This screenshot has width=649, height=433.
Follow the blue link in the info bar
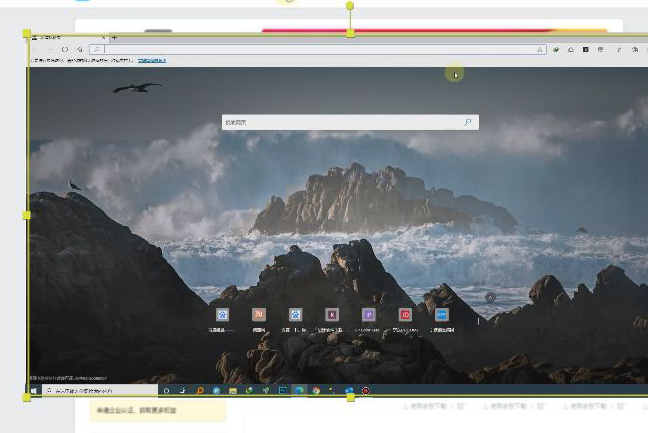pyautogui.click(x=152, y=60)
